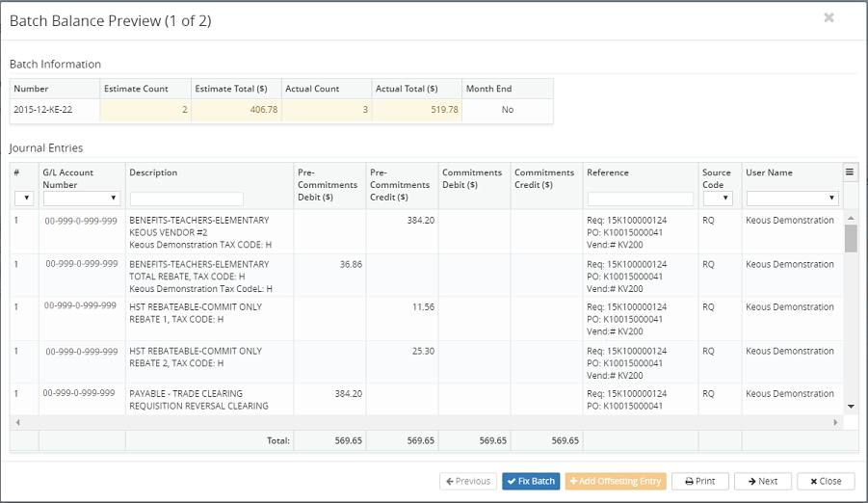This screenshot has width=868, height=503.
Task: Go to the Next batch
Action: 762,481
